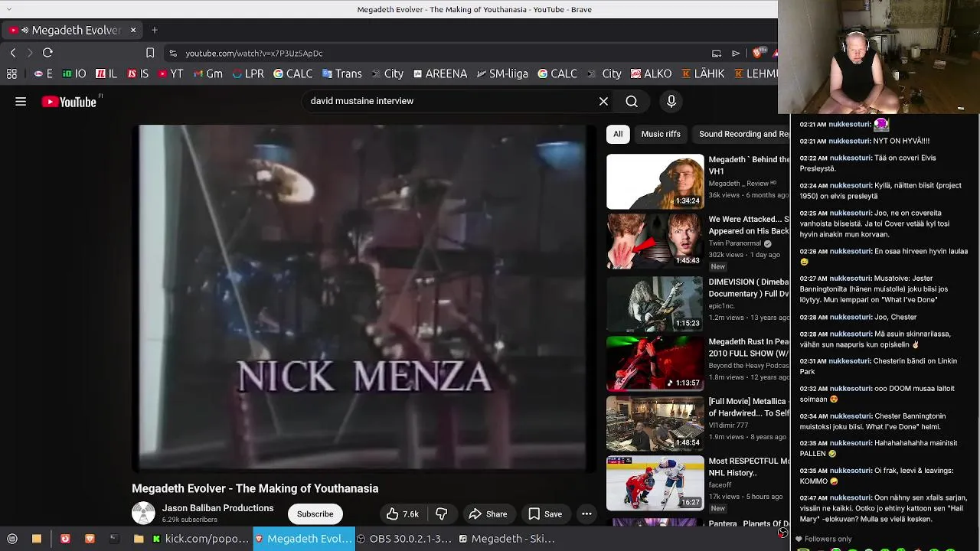
Task: Open the Trans bookmark
Action: (341, 73)
